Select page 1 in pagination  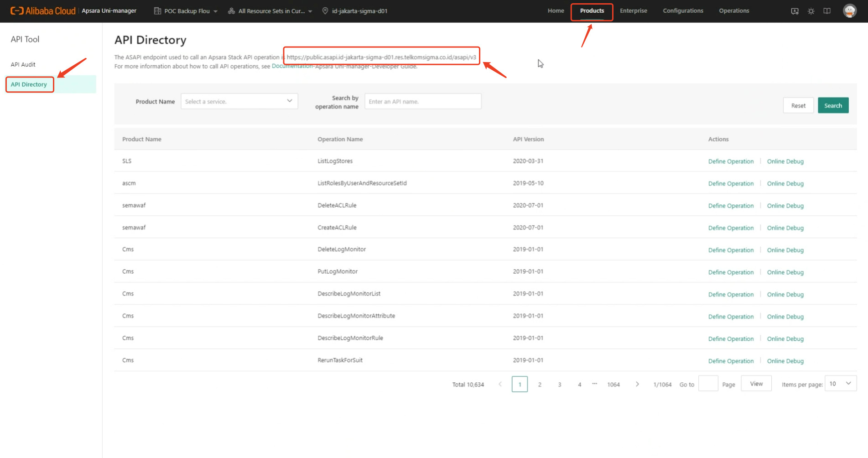tap(520, 384)
